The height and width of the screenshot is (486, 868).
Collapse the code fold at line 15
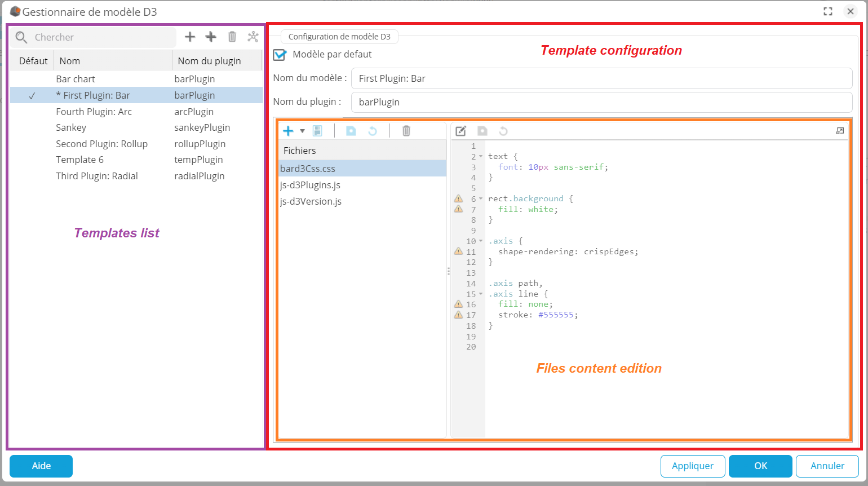click(x=481, y=294)
